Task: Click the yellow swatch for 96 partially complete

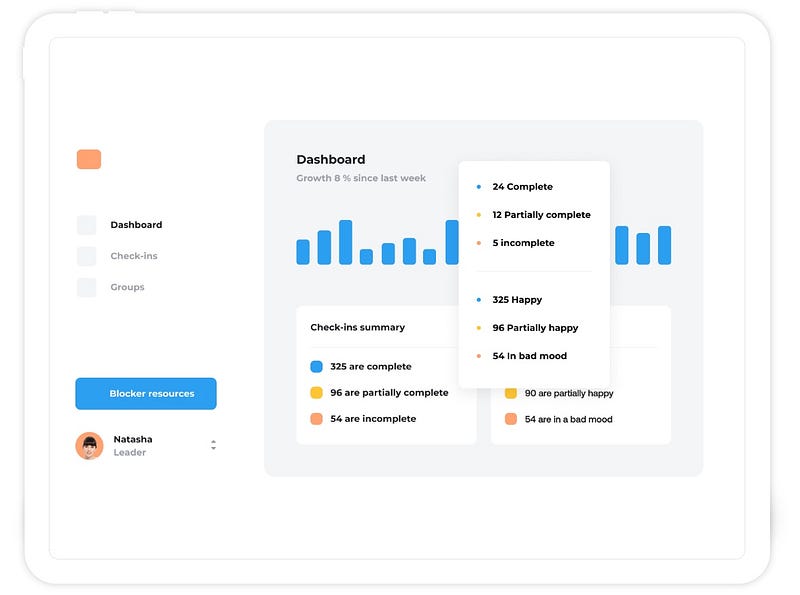Action: click(316, 392)
